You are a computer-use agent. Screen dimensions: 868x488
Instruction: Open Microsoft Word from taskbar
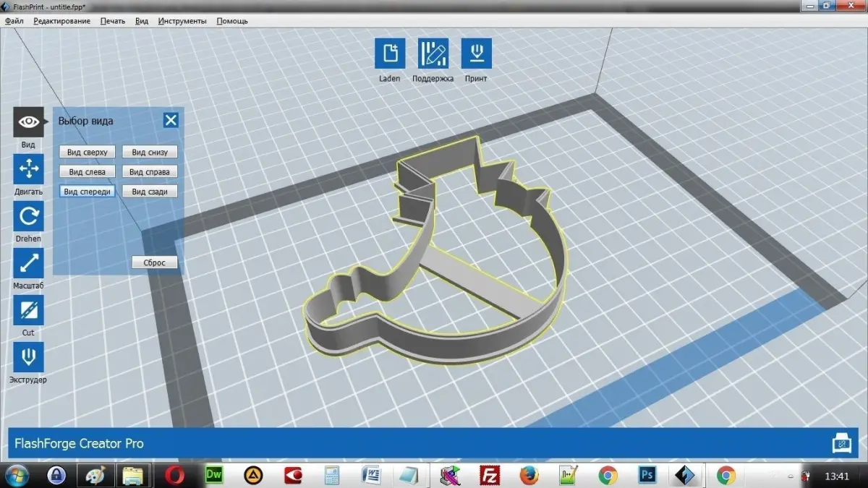click(372, 475)
